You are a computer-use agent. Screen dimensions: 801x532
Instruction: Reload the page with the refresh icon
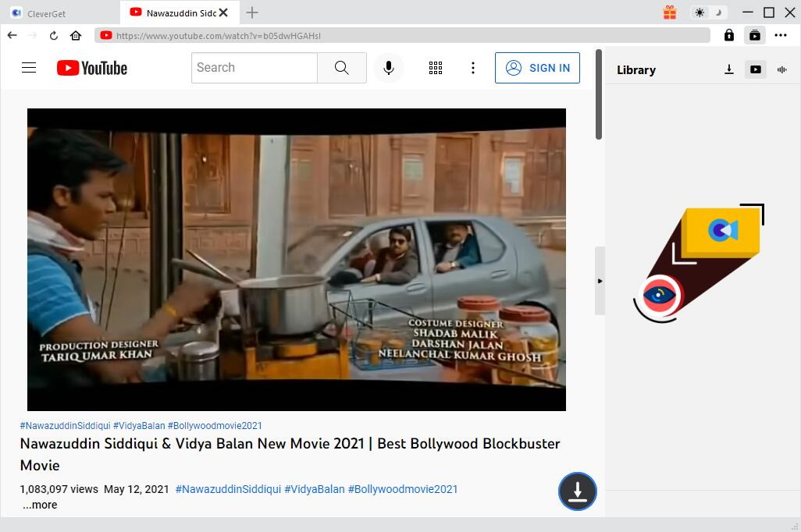tap(54, 35)
